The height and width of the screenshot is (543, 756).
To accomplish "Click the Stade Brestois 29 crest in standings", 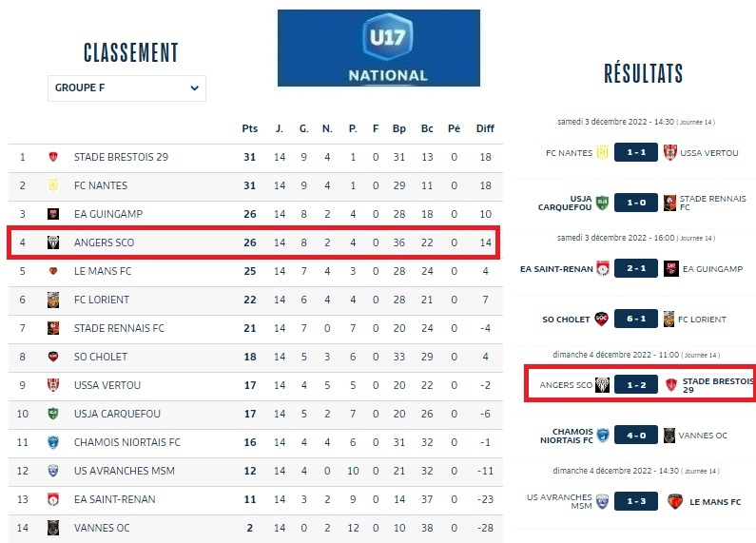I will pos(53,157).
